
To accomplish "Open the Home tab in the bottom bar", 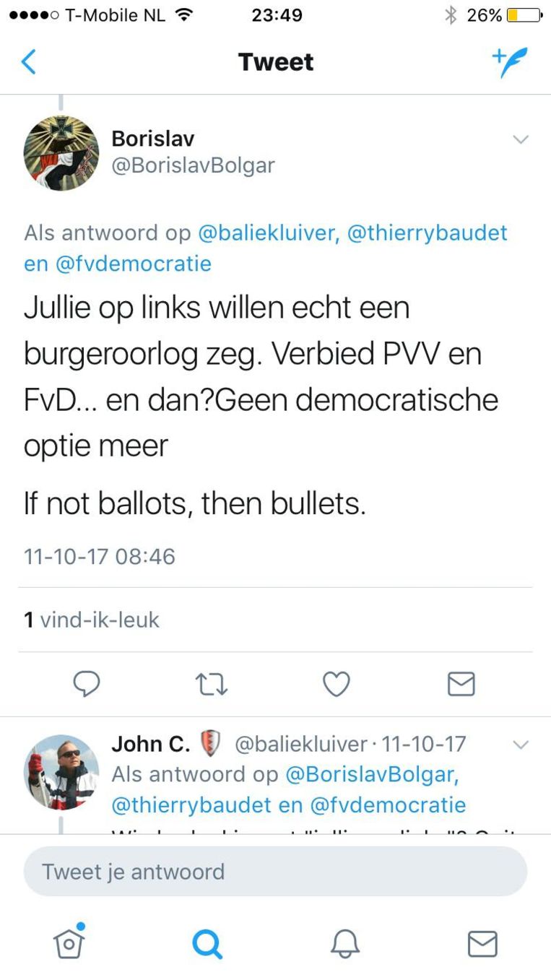I will pyautogui.click(x=69, y=942).
